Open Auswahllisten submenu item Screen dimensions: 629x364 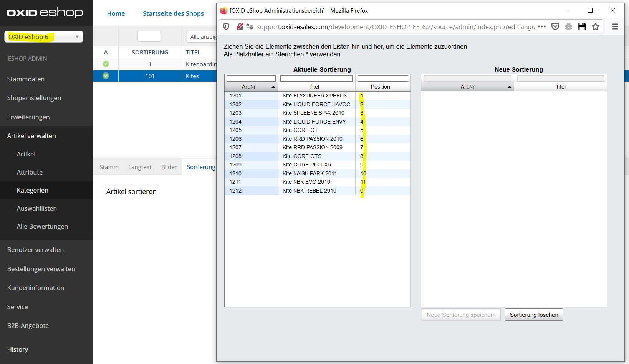click(37, 208)
